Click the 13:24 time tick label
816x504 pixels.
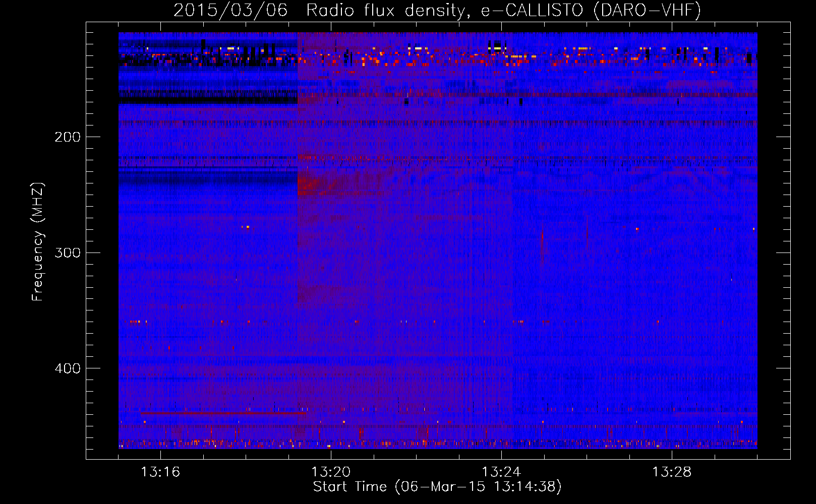click(x=501, y=472)
